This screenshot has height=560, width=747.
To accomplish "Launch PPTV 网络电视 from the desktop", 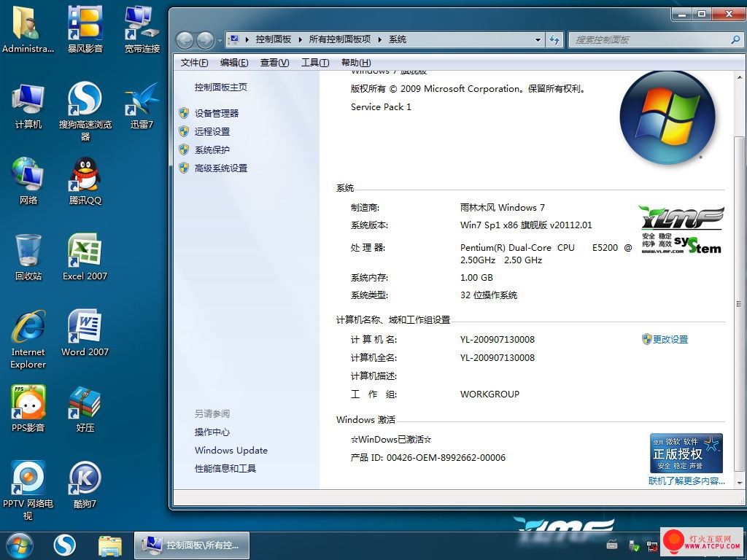I will (x=28, y=491).
